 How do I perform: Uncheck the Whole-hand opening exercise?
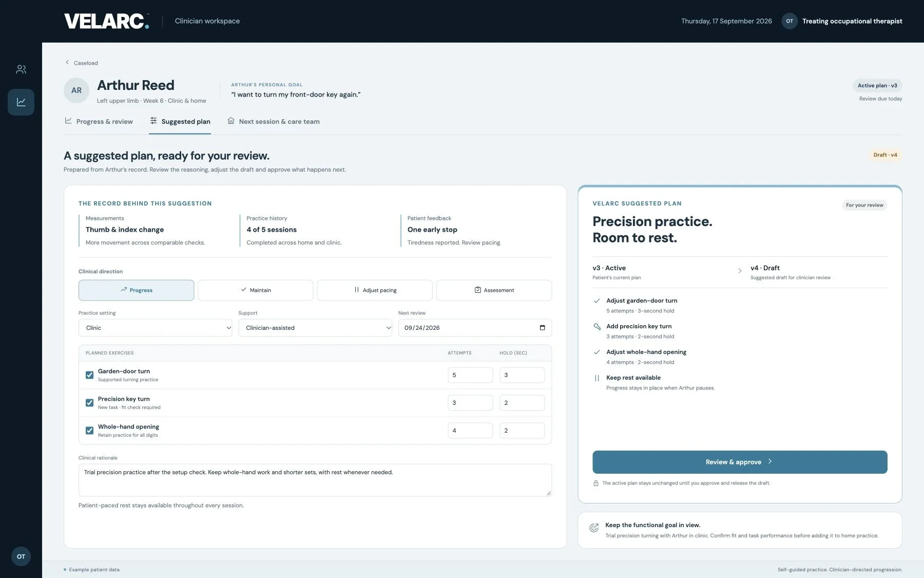(x=89, y=431)
